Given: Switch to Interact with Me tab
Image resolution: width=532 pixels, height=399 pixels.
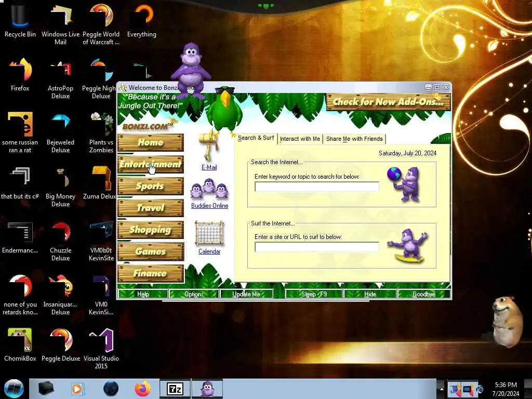Looking at the screenshot, I should point(300,139).
